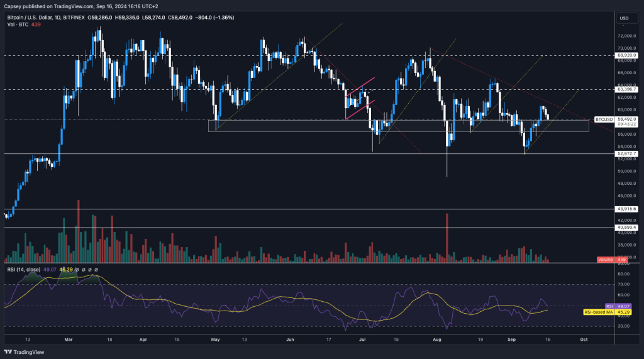
Task: Click the pink flag channel drawing near July
Action: point(360,93)
